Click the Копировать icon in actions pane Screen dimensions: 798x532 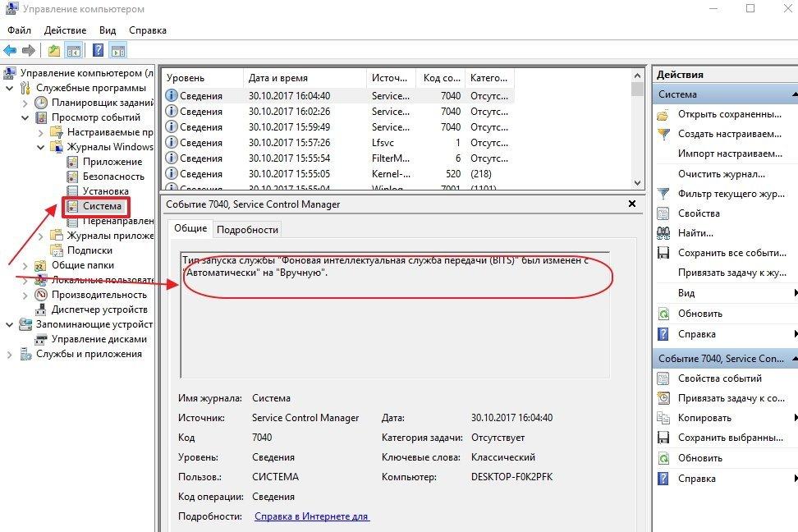pyautogui.click(x=663, y=418)
